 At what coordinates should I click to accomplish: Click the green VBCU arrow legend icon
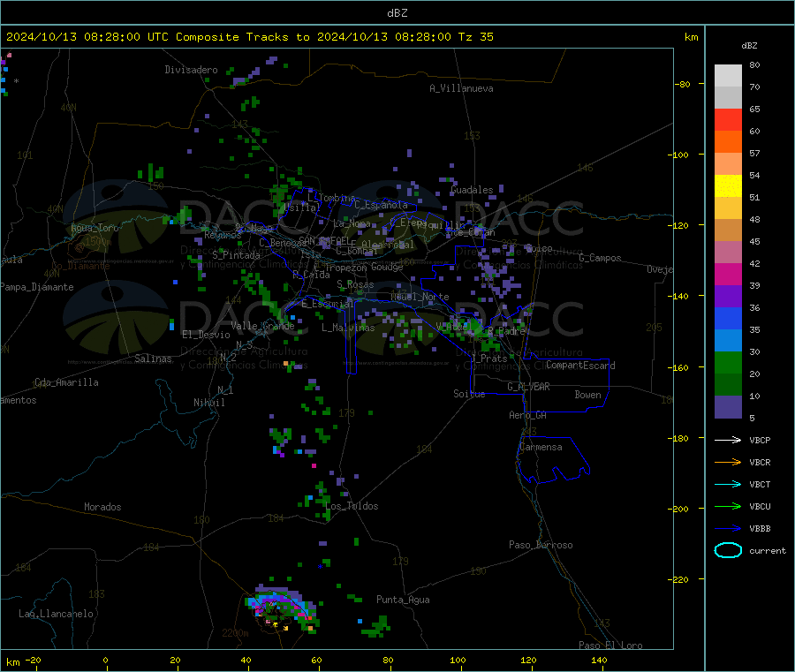pyautogui.click(x=728, y=506)
